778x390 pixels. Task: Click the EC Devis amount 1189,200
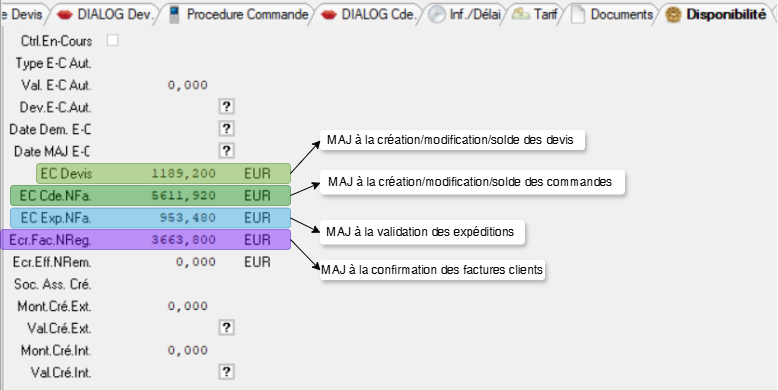(184, 174)
